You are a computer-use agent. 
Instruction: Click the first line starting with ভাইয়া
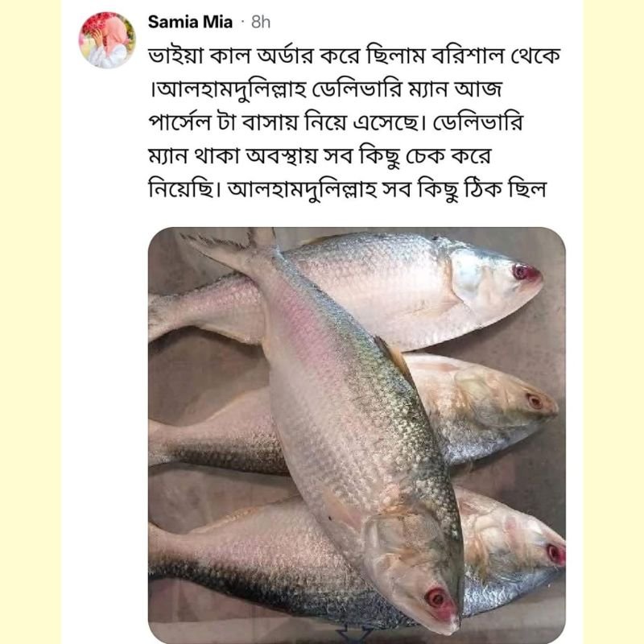click(x=354, y=56)
